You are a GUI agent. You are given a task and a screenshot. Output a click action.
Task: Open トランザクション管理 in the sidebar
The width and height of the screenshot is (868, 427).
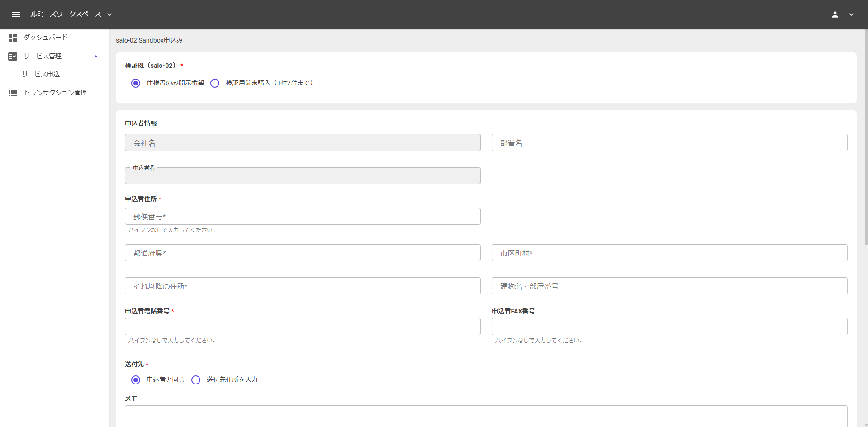click(x=55, y=93)
